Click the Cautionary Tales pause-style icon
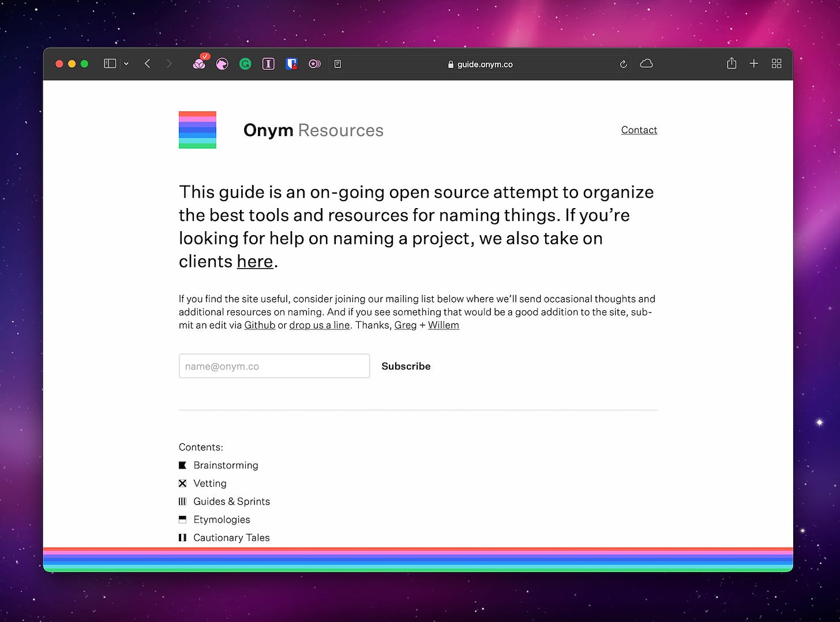Screen dimensions: 840x622 (x=182, y=537)
